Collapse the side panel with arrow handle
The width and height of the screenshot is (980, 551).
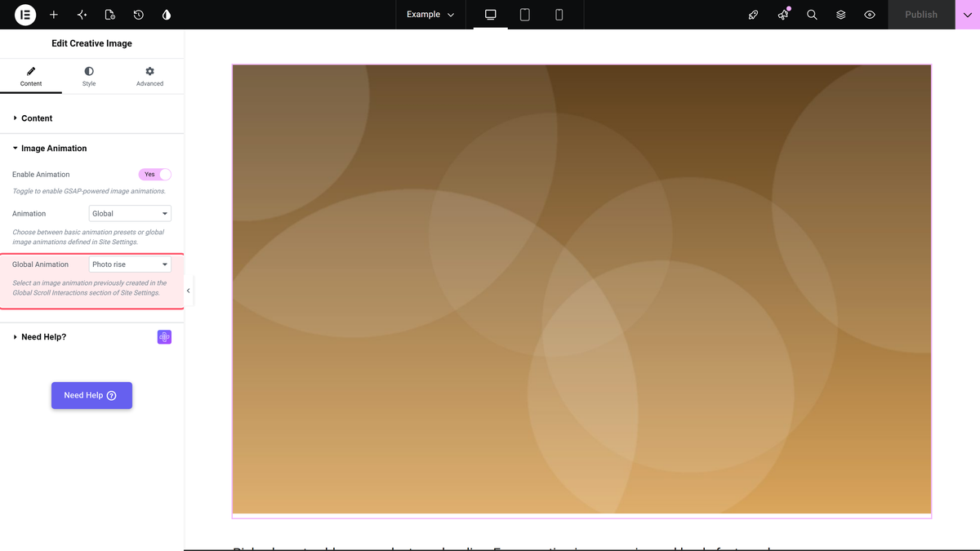coord(189,291)
